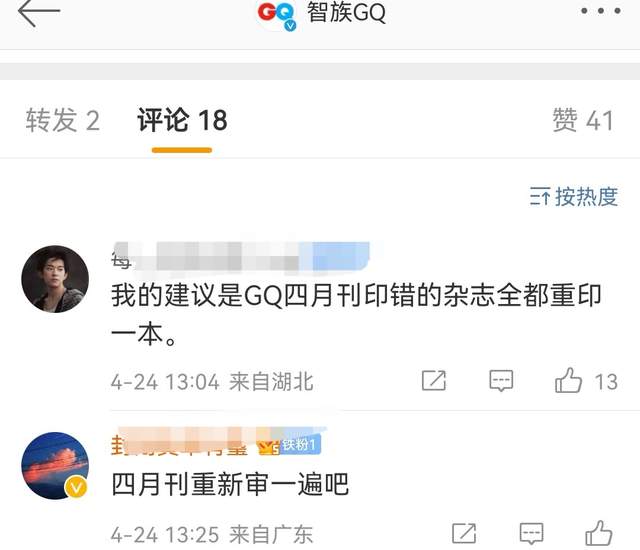Like the 四月刊重新审一遍吧 comment
The width and height of the screenshot is (640, 550).
(599, 533)
